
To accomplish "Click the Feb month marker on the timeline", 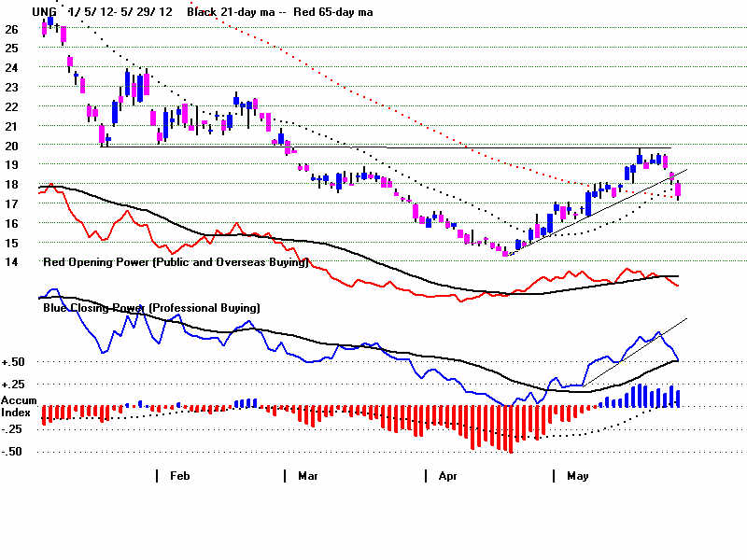I will coord(179,476).
